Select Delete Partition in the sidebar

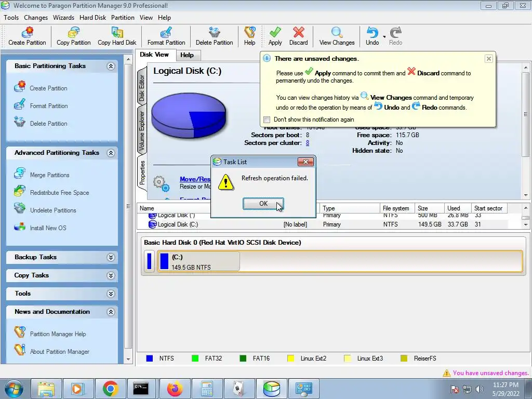[x=48, y=124]
